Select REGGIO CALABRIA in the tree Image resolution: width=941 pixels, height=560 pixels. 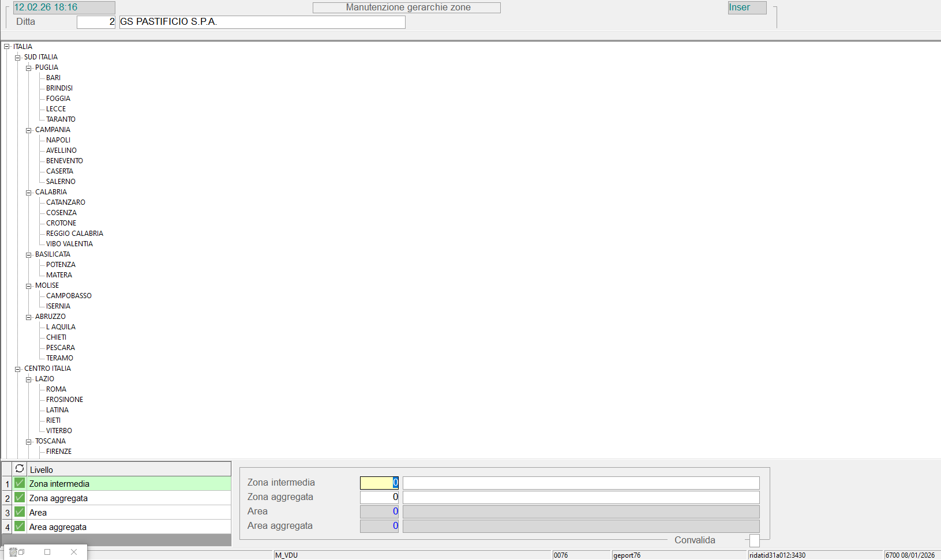pyautogui.click(x=74, y=234)
